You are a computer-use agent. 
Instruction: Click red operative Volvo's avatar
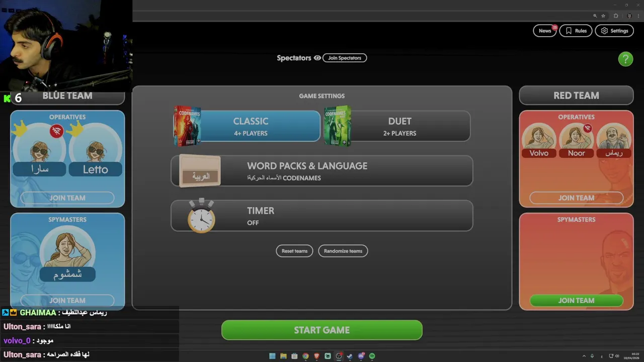click(x=539, y=136)
